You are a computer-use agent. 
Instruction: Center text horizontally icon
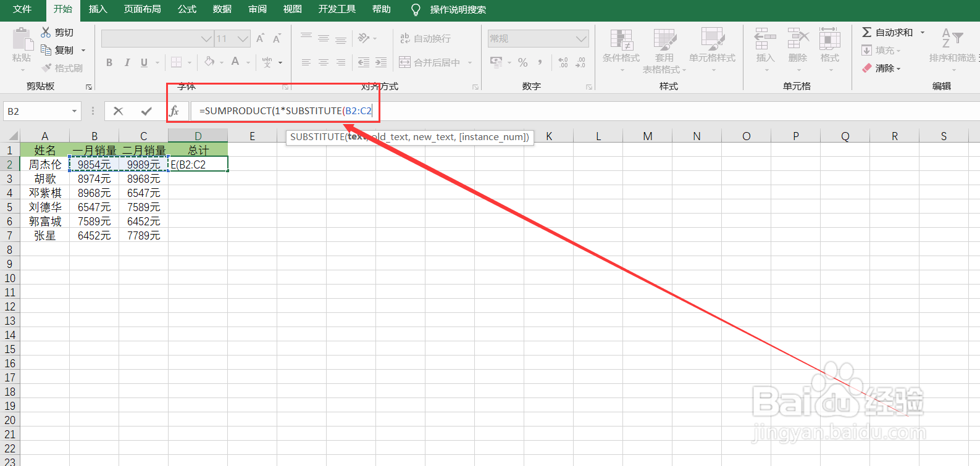click(324, 62)
